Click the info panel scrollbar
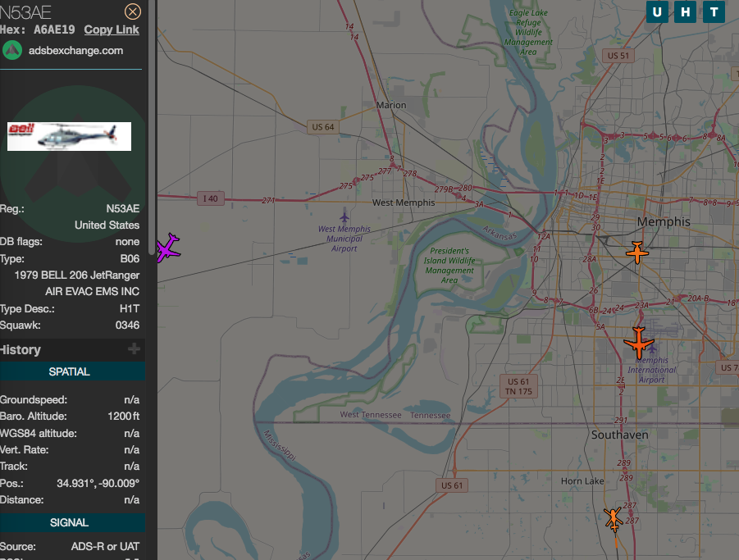The image size is (739, 560). click(x=152, y=127)
